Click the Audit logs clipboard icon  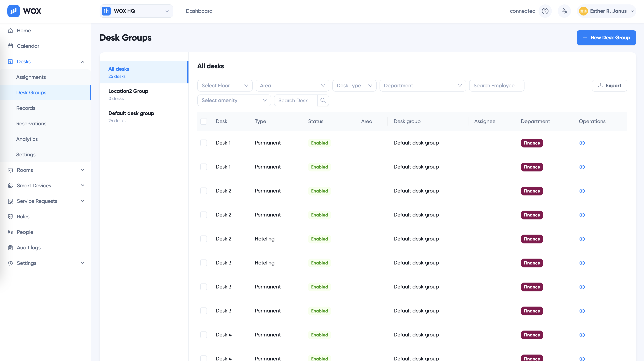pos(10,248)
